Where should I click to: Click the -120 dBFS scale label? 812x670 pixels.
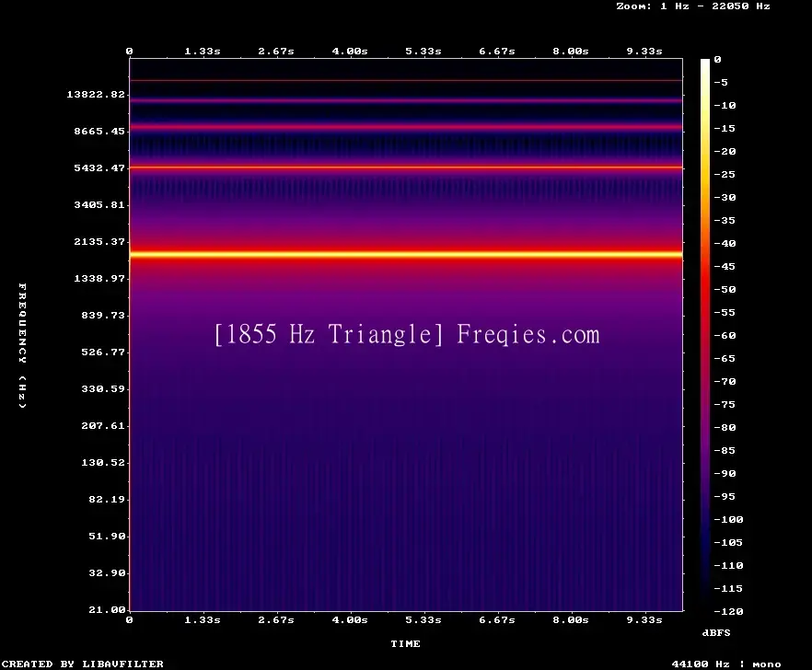[x=728, y=611]
